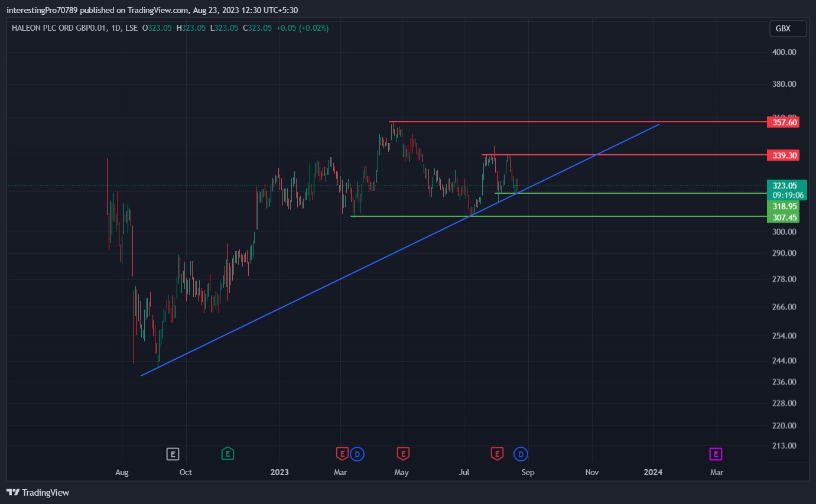Click the gray earnings marker before Oct
This screenshot has width=816, height=504.
(x=173, y=454)
